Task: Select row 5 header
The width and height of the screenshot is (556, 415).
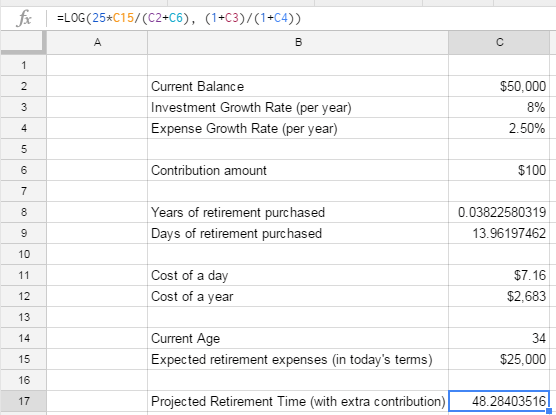Action: 23,149
